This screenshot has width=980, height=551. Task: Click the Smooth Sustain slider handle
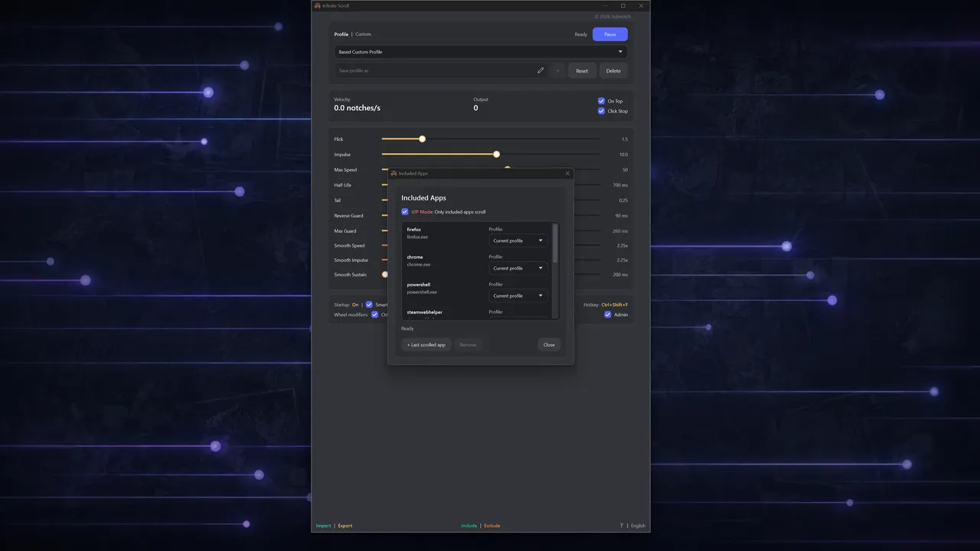pos(385,274)
